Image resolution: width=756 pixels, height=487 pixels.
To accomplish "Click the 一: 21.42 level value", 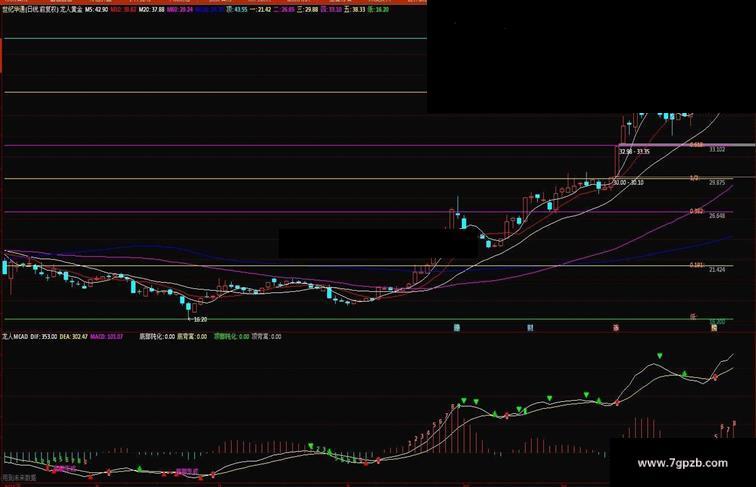I will tap(260, 9).
